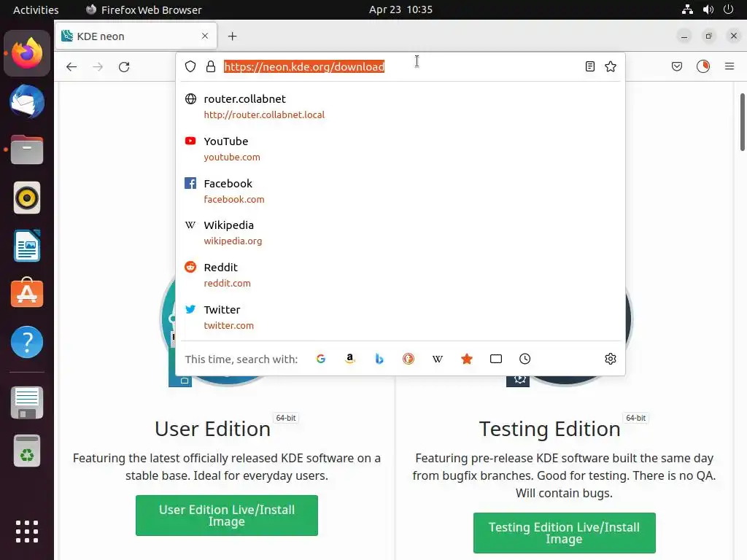Open a new tab with plus button
This screenshot has height=560, width=747.
click(x=233, y=36)
